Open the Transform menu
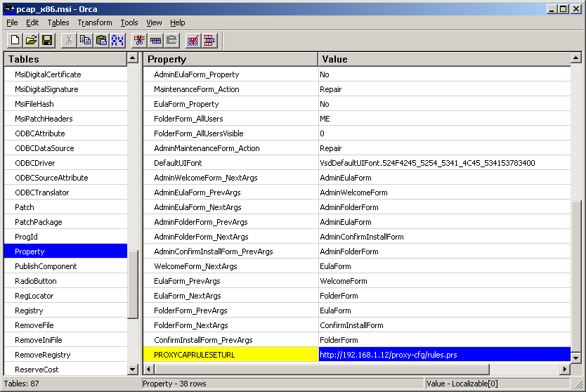The image size is (586, 392). point(94,22)
